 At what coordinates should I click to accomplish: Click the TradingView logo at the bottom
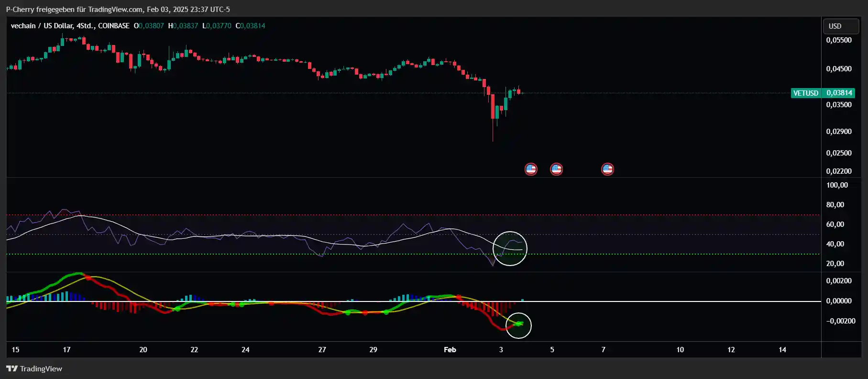coord(34,368)
